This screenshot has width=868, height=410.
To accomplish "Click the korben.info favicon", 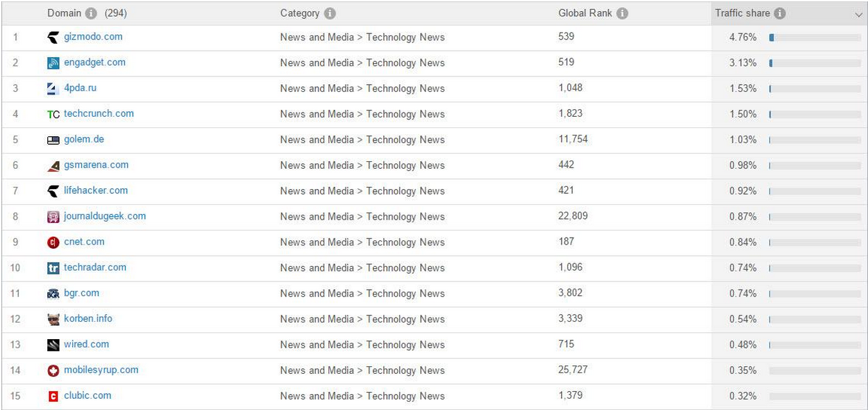I will pyautogui.click(x=53, y=320).
